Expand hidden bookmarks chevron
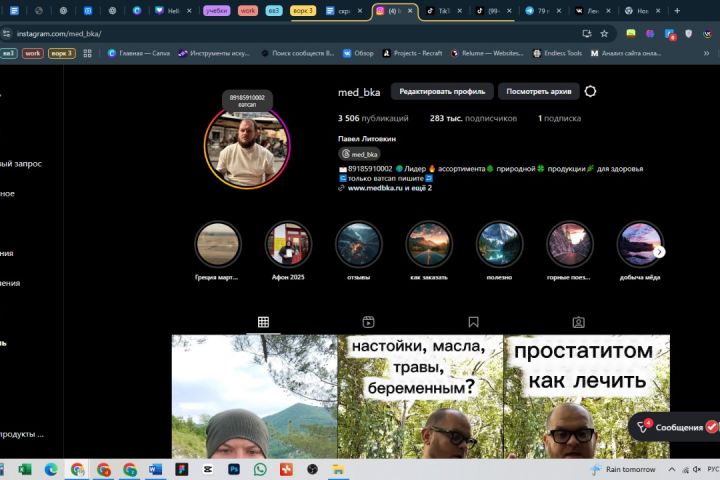Image resolution: width=720 pixels, height=480 pixels. pyautogui.click(x=706, y=53)
